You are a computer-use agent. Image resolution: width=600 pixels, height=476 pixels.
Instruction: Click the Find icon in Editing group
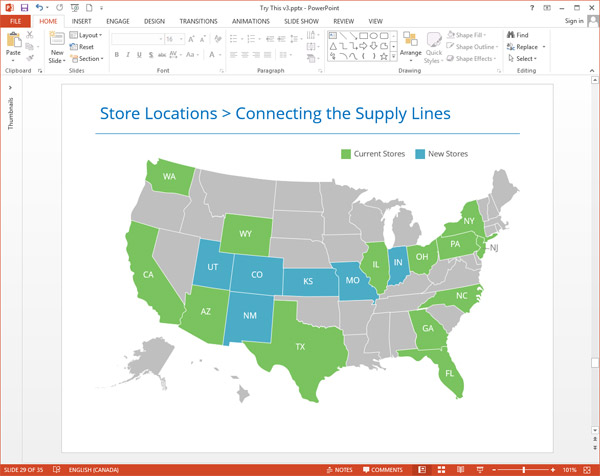[517, 35]
